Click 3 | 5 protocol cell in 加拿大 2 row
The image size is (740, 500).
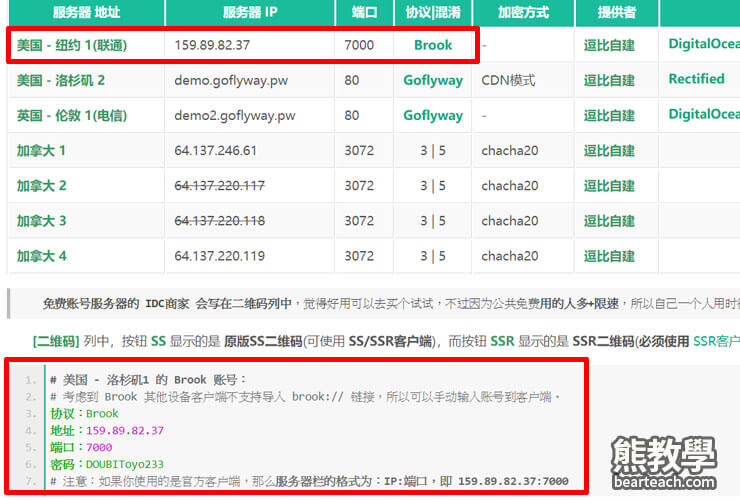(x=433, y=186)
